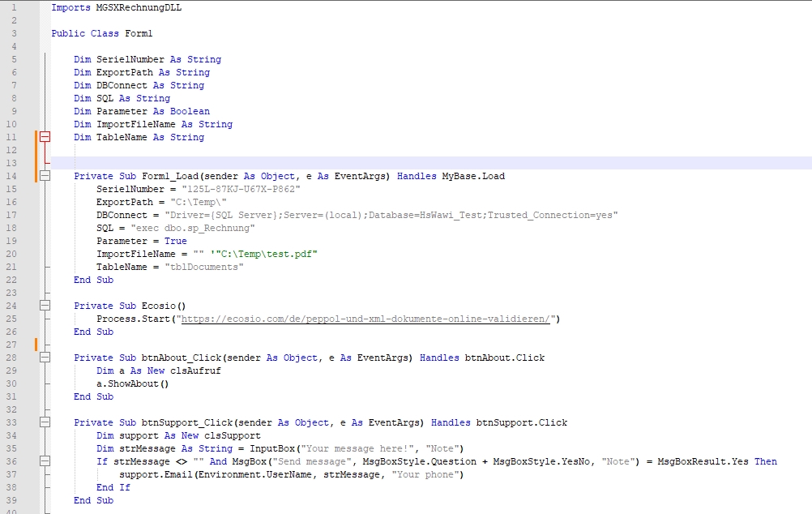Click "End Sub" on line 22
This screenshot has height=514, width=812.
(x=94, y=280)
